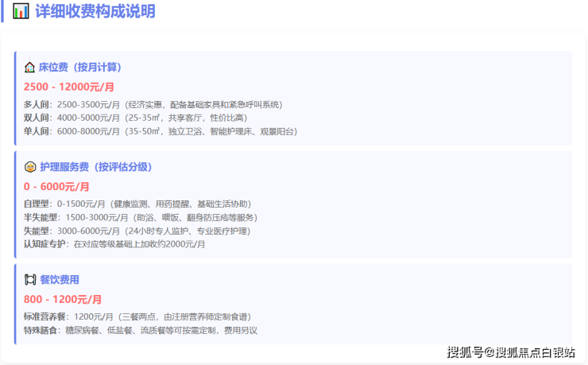Screen dimensions: 588x365
Task: Select the 失能型 service row
Action: pos(137,231)
